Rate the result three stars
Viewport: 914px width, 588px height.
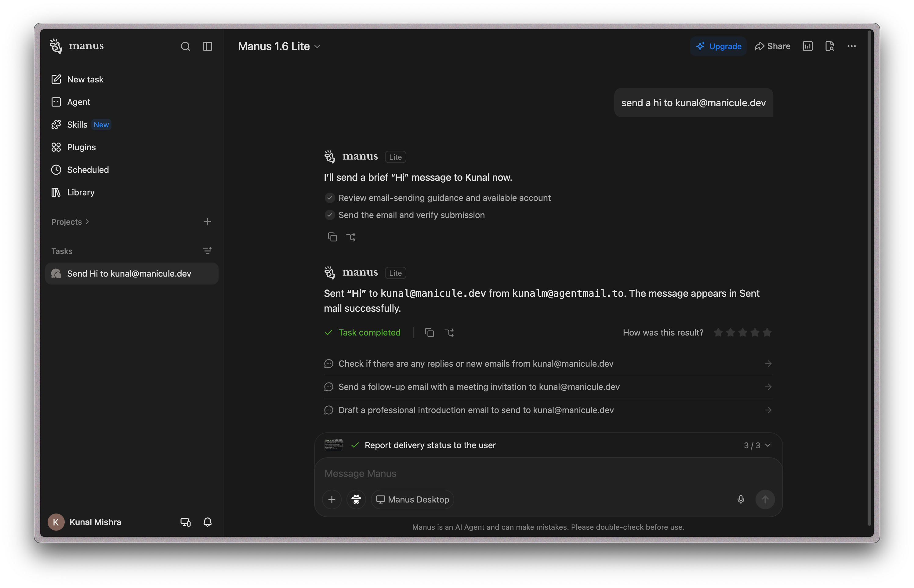742,332
